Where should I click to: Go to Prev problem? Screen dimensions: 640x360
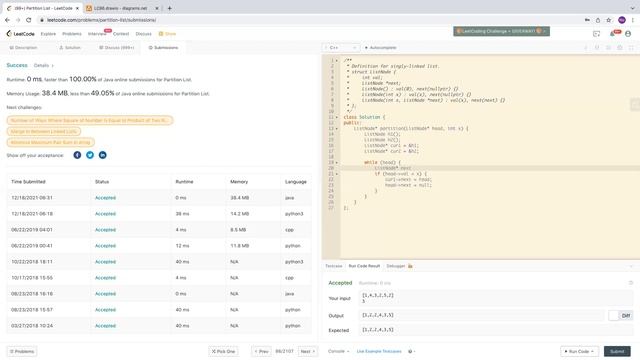coord(261,351)
